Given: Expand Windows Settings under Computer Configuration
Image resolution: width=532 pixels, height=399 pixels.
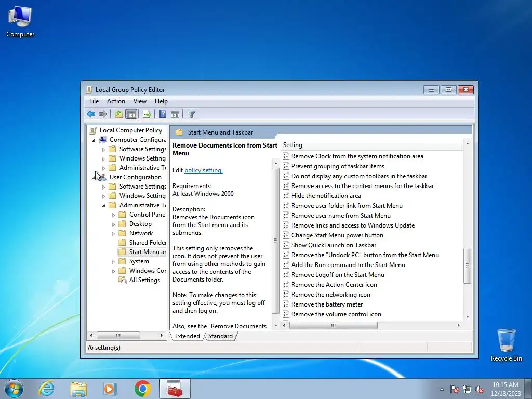Looking at the screenshot, I should 104,159.
